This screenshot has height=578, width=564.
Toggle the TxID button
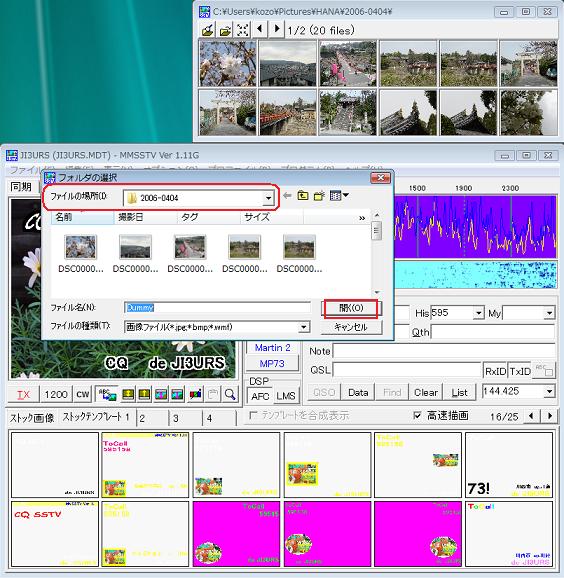tap(519, 371)
